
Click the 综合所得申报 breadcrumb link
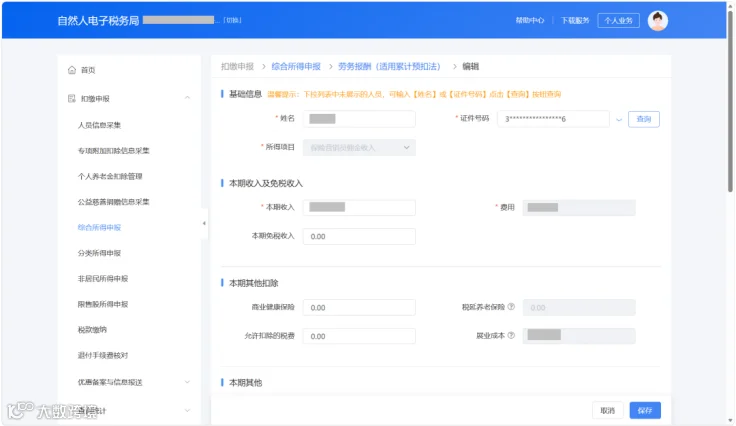pyautogui.click(x=296, y=67)
